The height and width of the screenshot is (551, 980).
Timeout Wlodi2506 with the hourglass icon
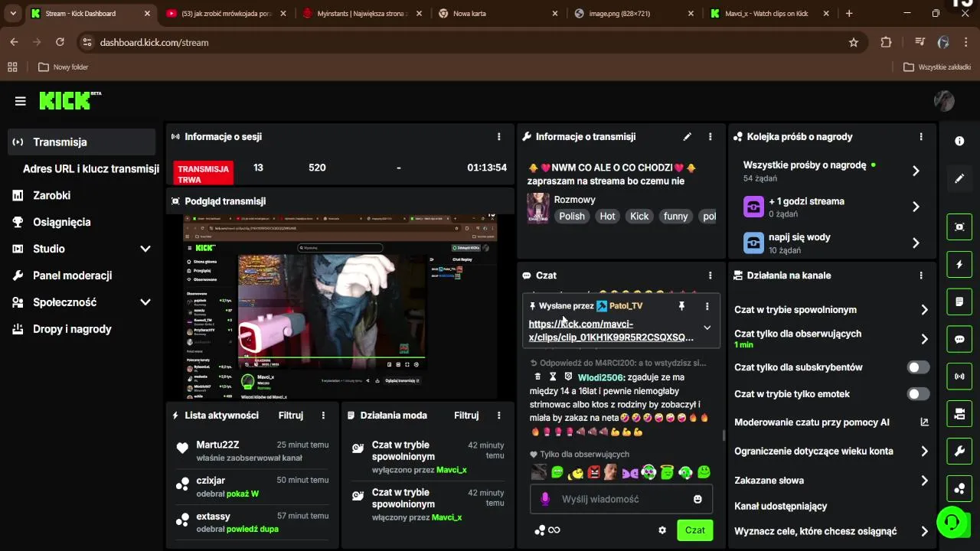(x=553, y=377)
